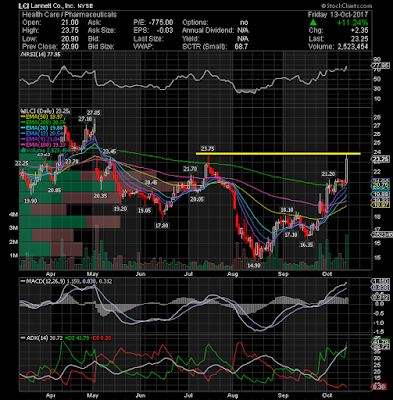
Task: Click the 20.76 EMA(200) tag on right axis
Action: click(380, 185)
